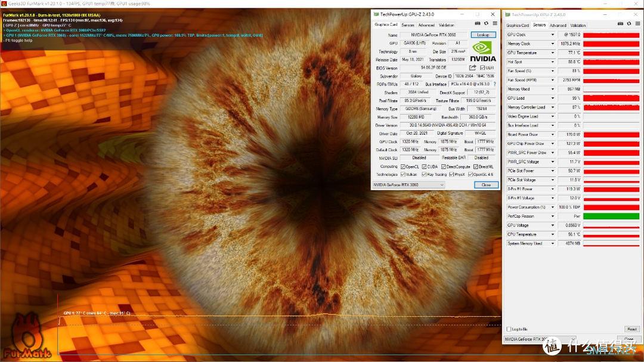Screen dimensions: 644x362
Task: Toggle the CUDA checkbox
Action: click(x=425, y=167)
